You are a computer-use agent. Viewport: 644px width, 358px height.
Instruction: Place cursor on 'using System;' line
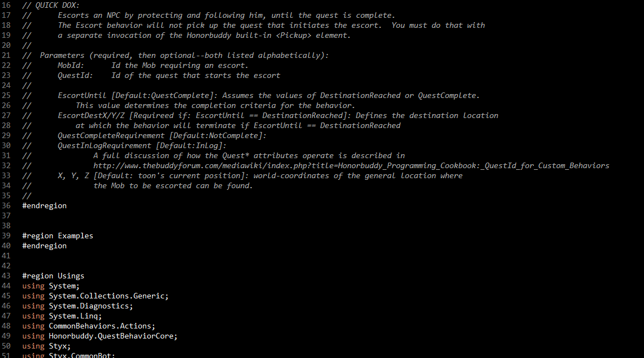tap(51, 286)
